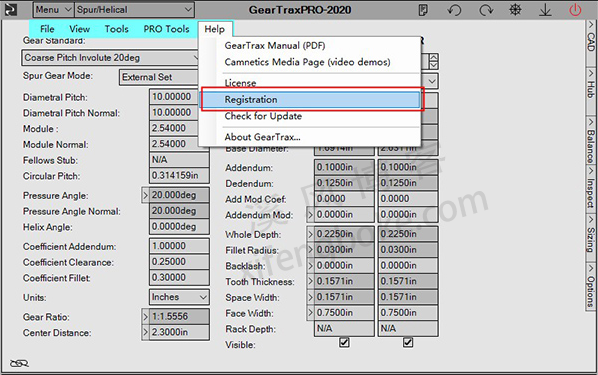Click the redo arrow icon
The image size is (598, 375).
(x=486, y=10)
